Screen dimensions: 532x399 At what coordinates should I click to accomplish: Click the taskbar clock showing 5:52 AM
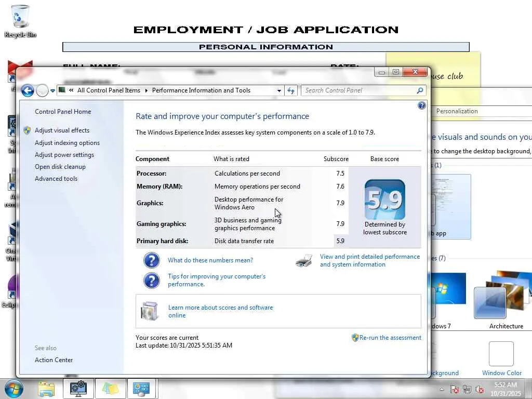click(506, 389)
